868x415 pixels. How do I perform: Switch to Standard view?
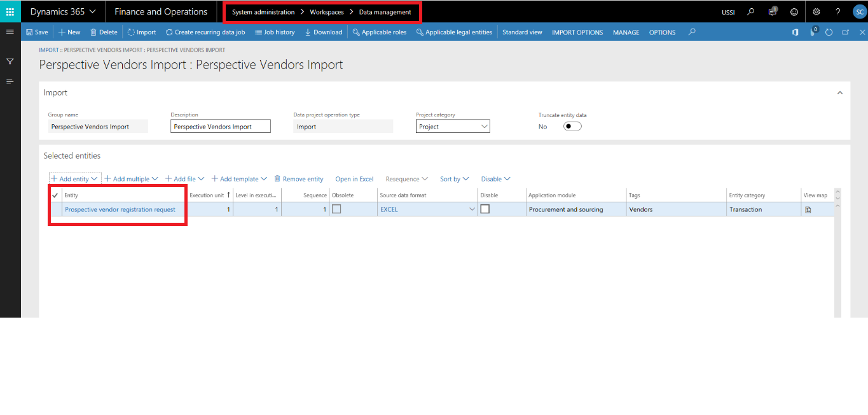(x=522, y=32)
